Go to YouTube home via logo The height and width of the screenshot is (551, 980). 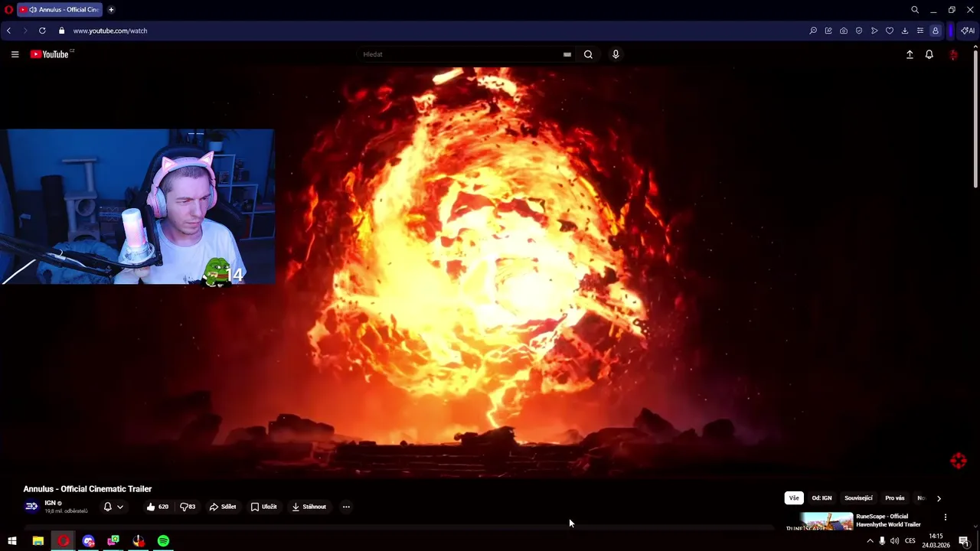click(51, 54)
